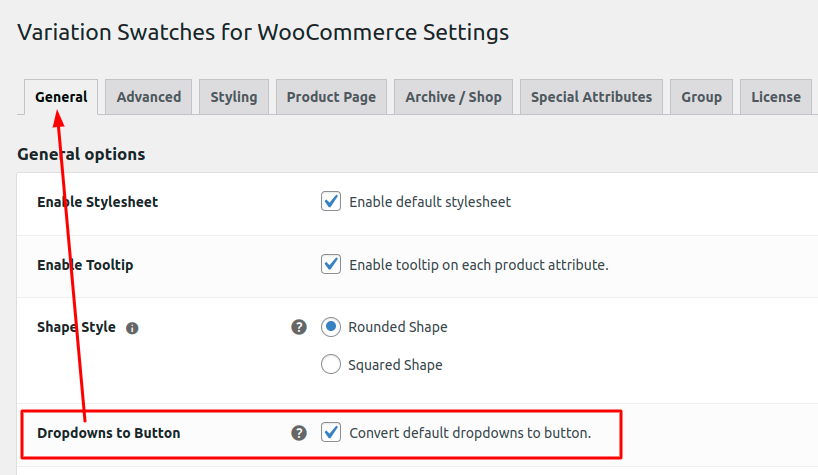Switch to the Advanced tab
This screenshot has height=475, width=818.
(149, 97)
